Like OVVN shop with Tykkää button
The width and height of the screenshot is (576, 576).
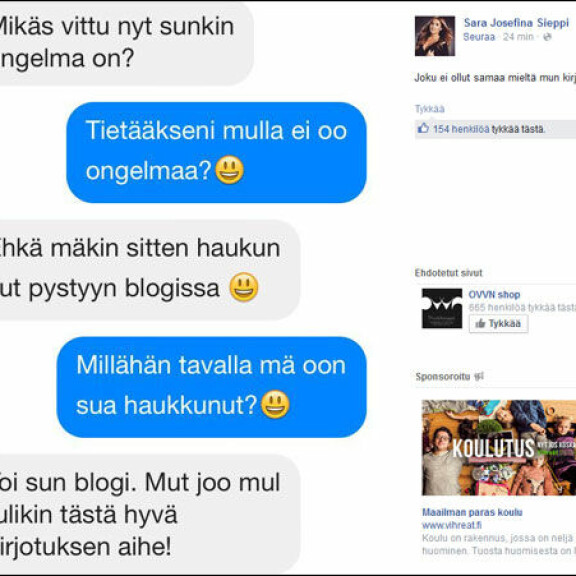tap(498, 324)
